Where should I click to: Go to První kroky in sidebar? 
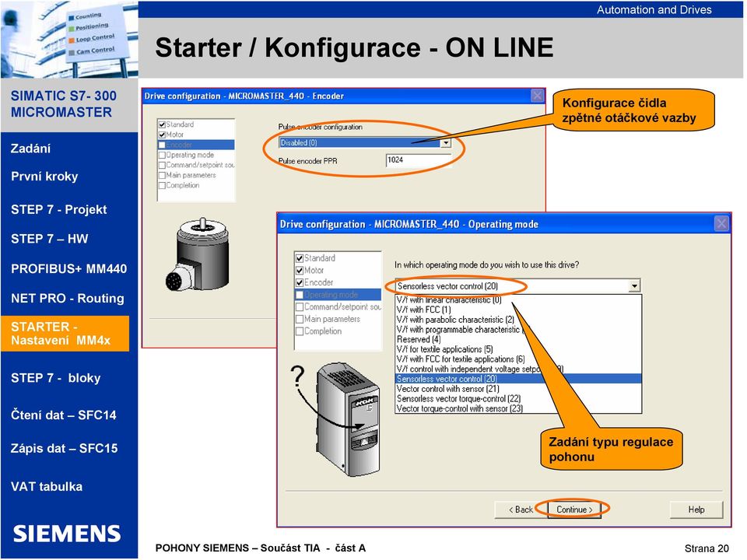pyautogui.click(x=44, y=177)
